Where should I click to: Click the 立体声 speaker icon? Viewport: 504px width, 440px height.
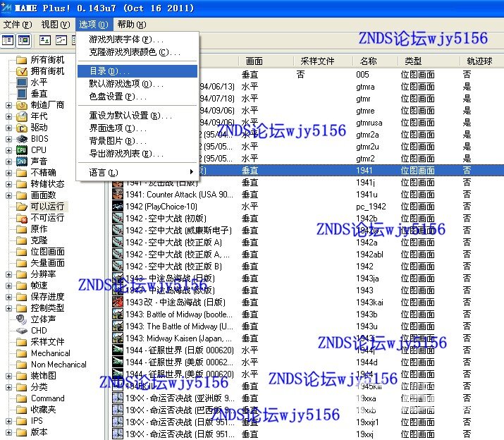click(x=22, y=319)
